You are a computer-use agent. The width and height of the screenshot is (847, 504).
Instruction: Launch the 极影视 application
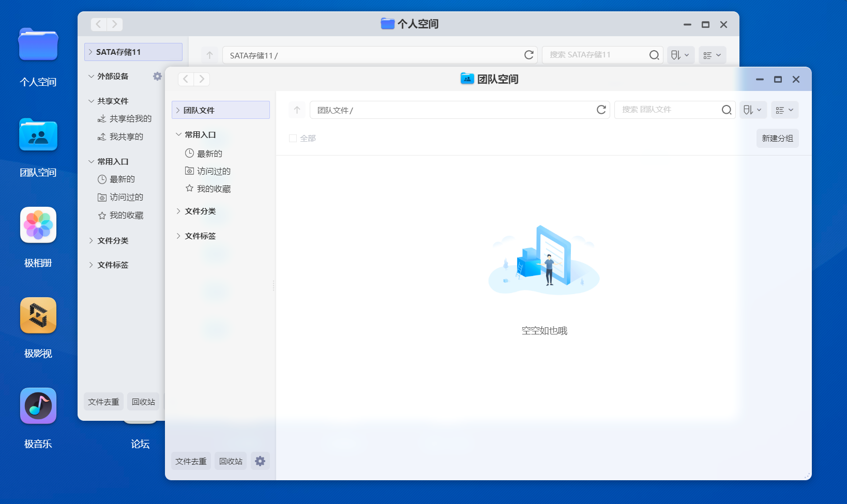[x=38, y=315]
